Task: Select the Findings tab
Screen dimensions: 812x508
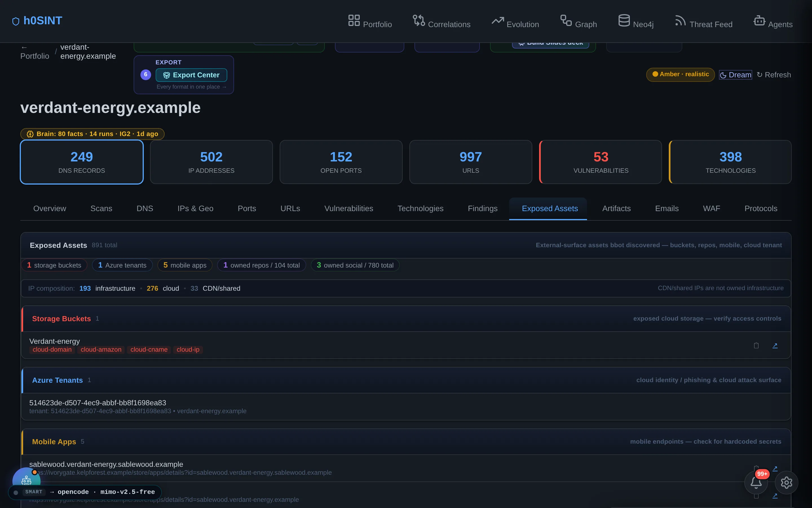Action: tap(482, 209)
